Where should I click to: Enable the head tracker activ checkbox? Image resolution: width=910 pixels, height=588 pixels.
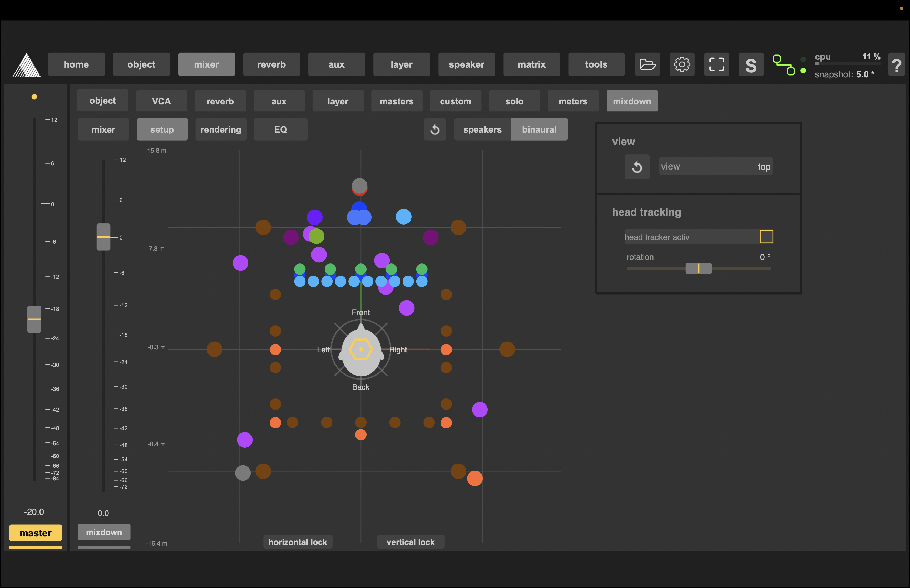tap(766, 237)
